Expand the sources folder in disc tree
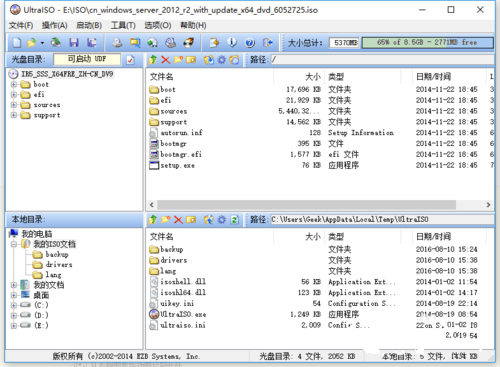 14,105
